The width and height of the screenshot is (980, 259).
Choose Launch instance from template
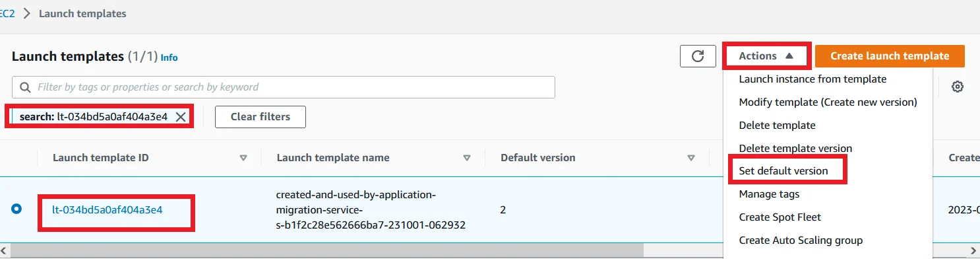[x=812, y=79]
